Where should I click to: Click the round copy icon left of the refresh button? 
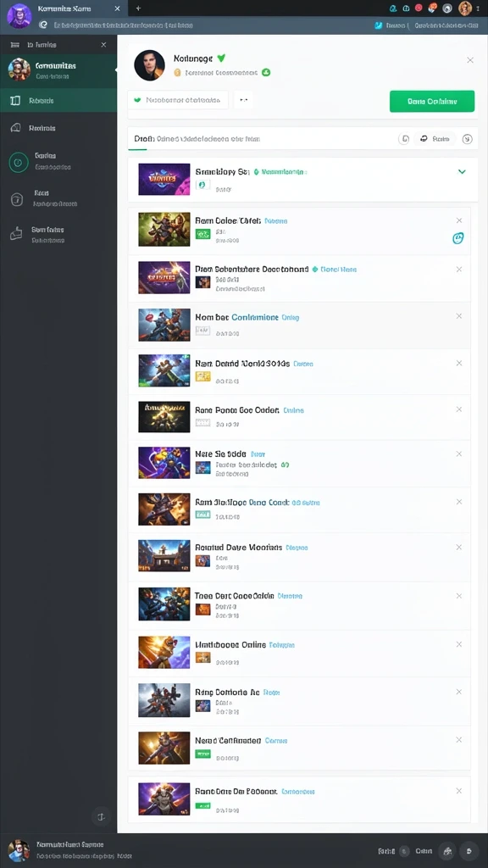click(404, 139)
